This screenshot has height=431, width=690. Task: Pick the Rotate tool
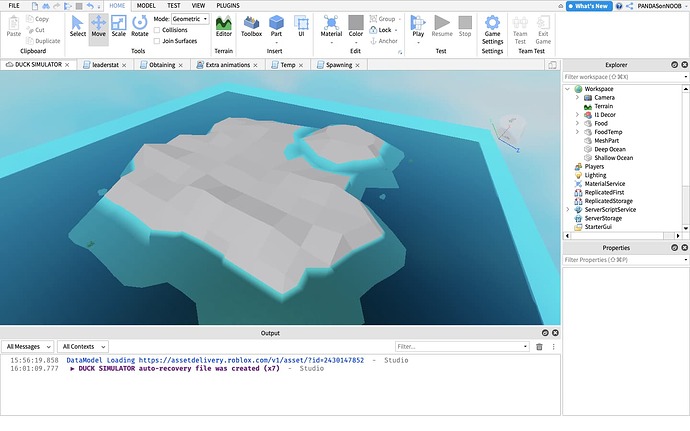coord(139,26)
